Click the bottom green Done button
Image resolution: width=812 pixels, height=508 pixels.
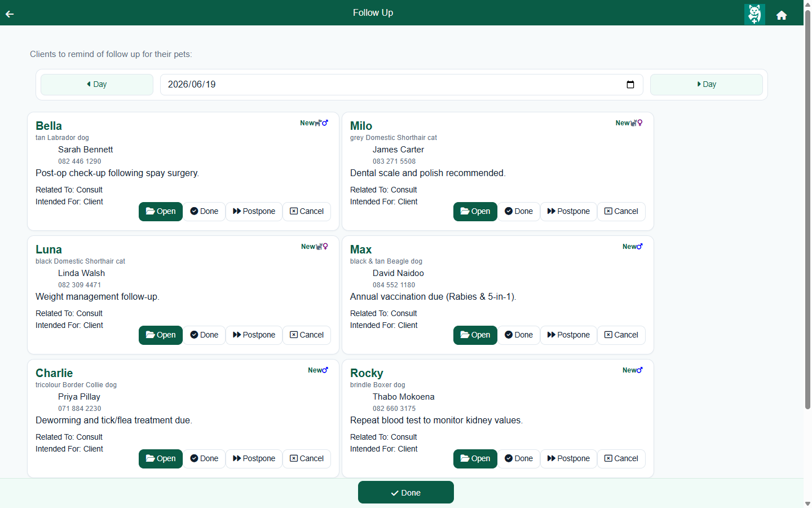tap(406, 493)
